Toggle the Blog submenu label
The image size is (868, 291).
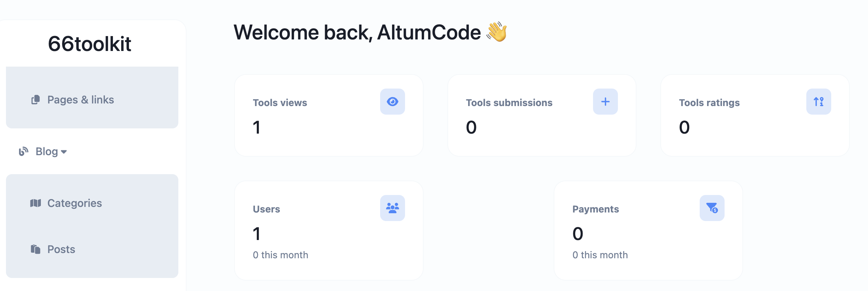tap(47, 151)
